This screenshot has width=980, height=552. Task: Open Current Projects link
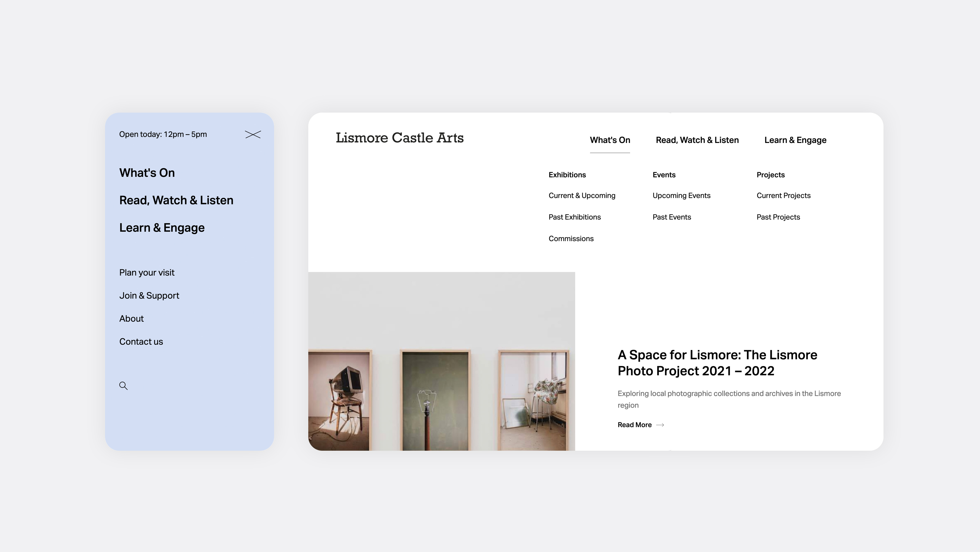pos(783,196)
